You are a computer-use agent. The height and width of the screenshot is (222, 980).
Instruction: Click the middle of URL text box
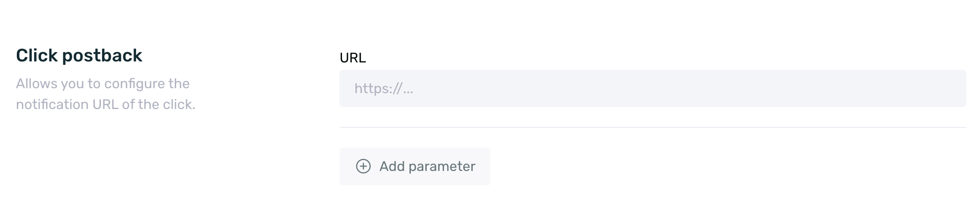pyautogui.click(x=652, y=89)
